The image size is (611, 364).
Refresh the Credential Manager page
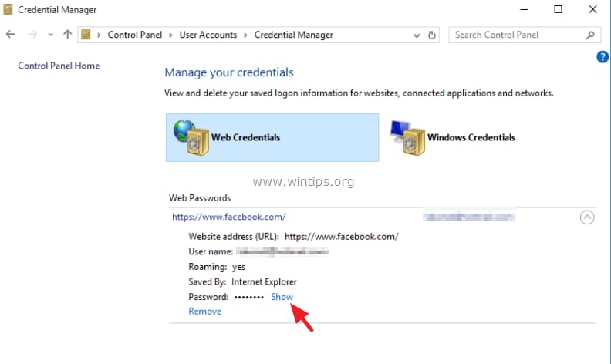(x=432, y=35)
